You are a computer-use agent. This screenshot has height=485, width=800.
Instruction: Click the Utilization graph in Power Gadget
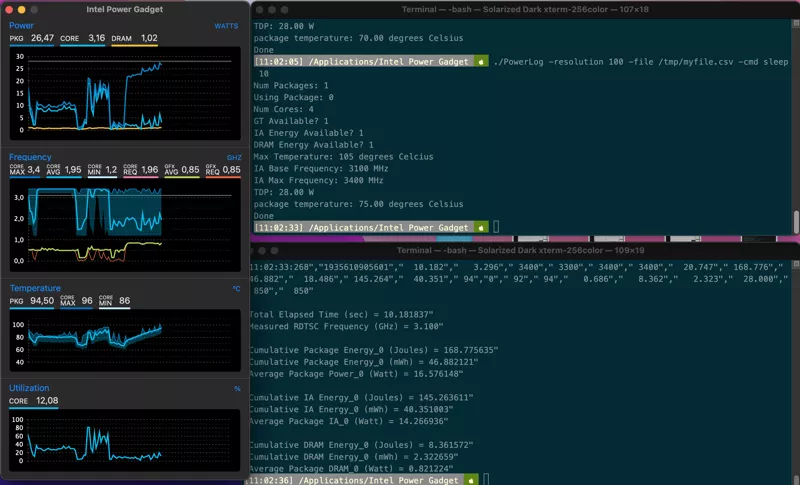[125, 441]
